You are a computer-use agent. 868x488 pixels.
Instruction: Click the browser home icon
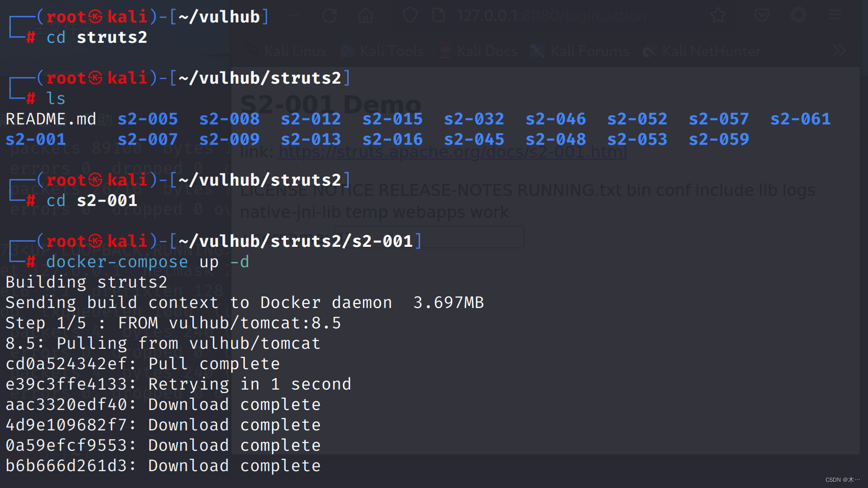tap(366, 16)
